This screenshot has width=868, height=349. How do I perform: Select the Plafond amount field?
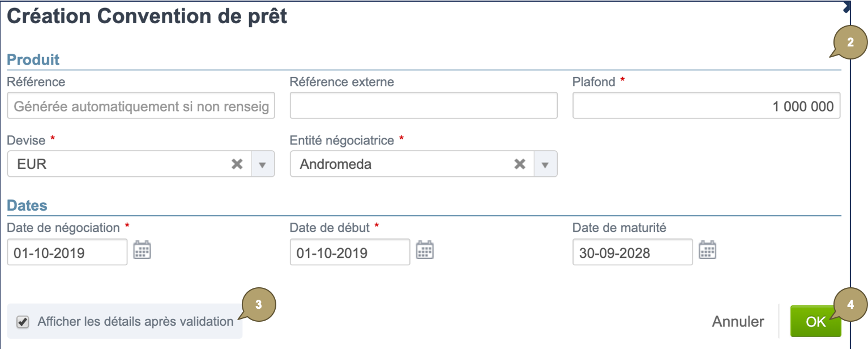[x=705, y=105]
